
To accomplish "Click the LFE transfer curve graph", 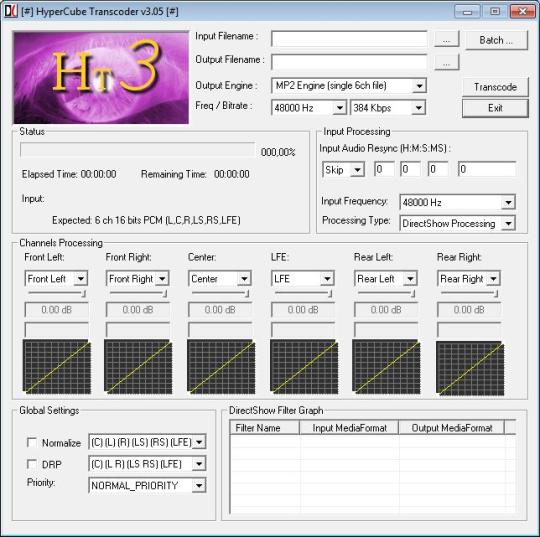I will [x=304, y=367].
